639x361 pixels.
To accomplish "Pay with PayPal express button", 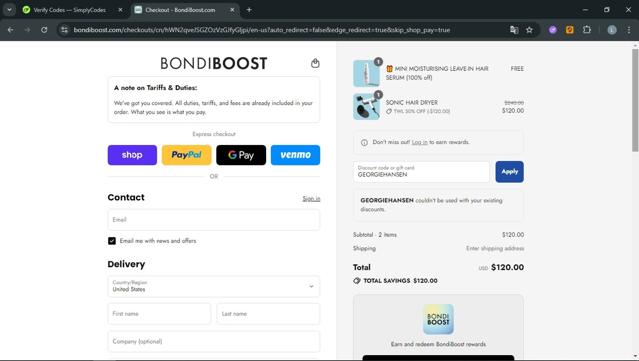I will point(187,155).
